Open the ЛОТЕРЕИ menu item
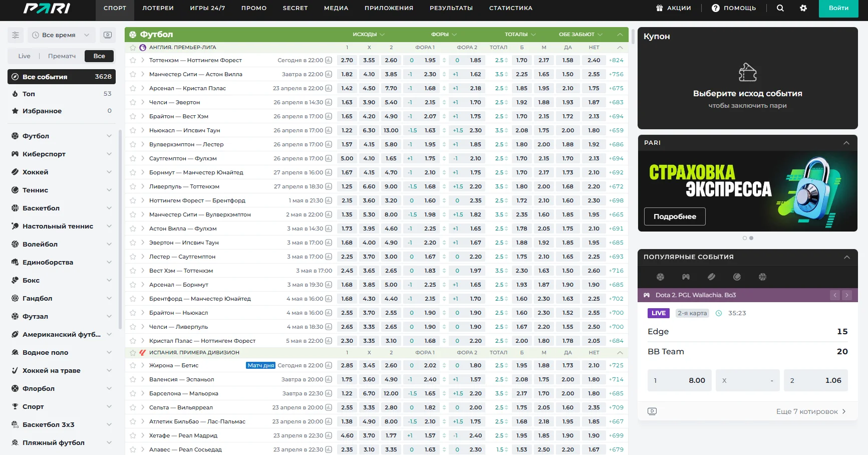868x455 pixels. click(x=158, y=8)
